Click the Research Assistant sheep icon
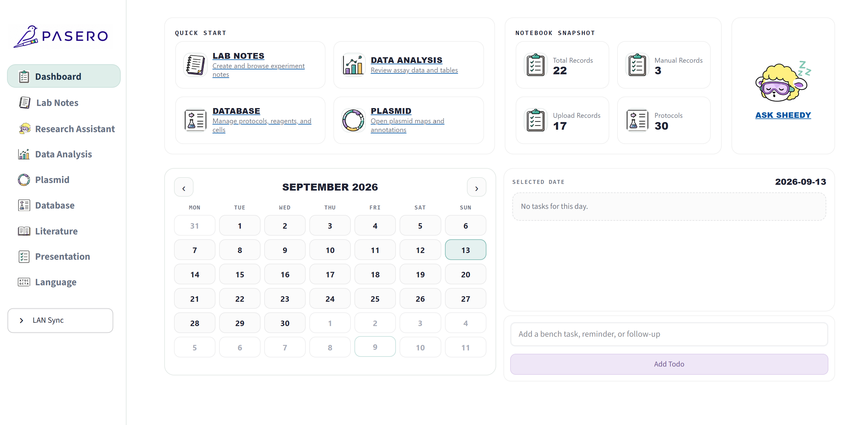Screen dimensions: 868x425 coord(24,129)
